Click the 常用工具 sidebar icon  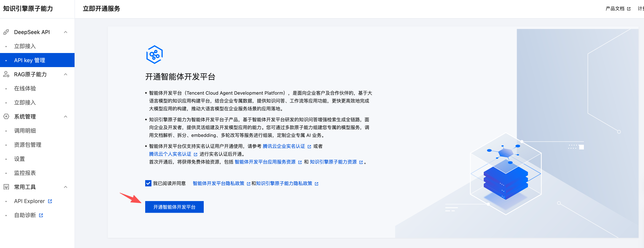coord(6,187)
